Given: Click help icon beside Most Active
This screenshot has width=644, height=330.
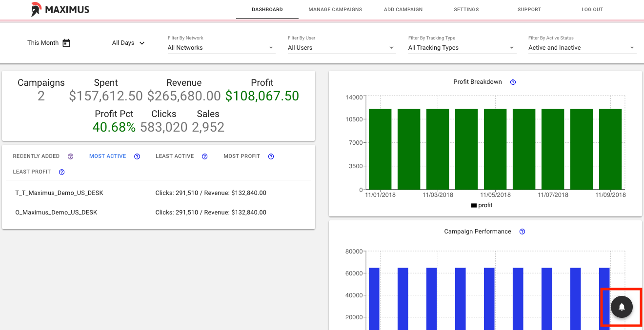Looking at the screenshot, I should tap(137, 156).
